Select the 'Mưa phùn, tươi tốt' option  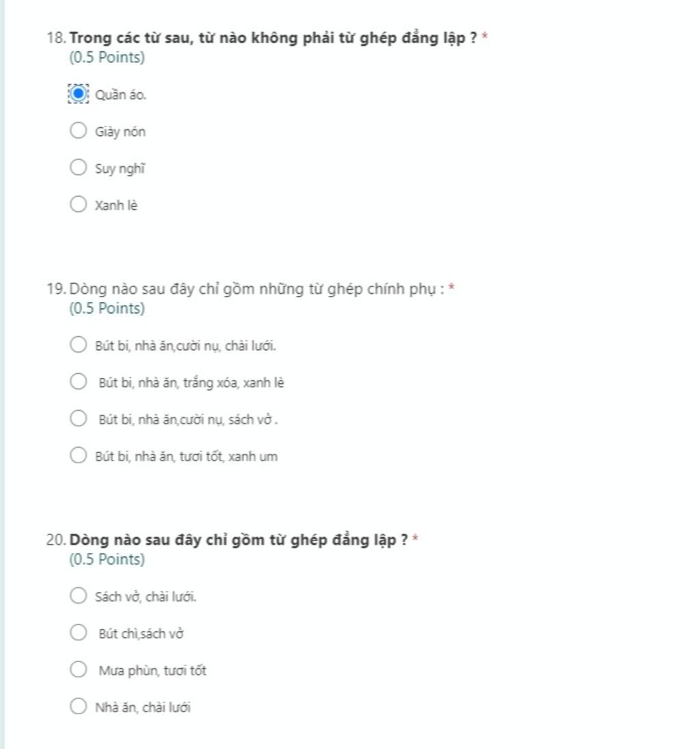point(79,670)
